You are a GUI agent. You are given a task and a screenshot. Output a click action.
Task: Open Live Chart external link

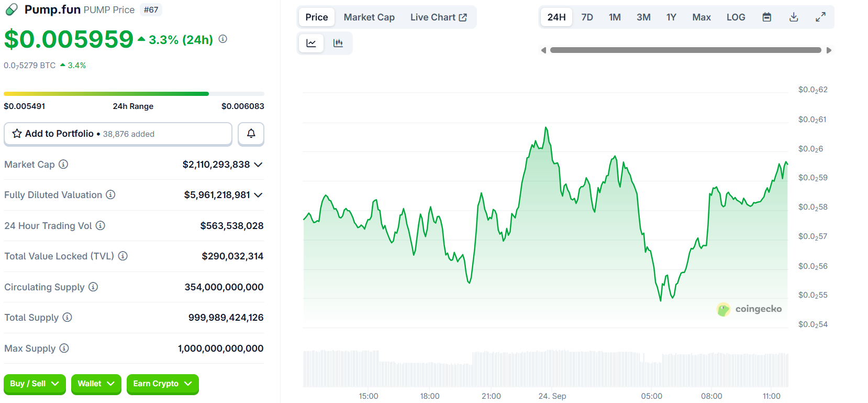[x=438, y=17]
